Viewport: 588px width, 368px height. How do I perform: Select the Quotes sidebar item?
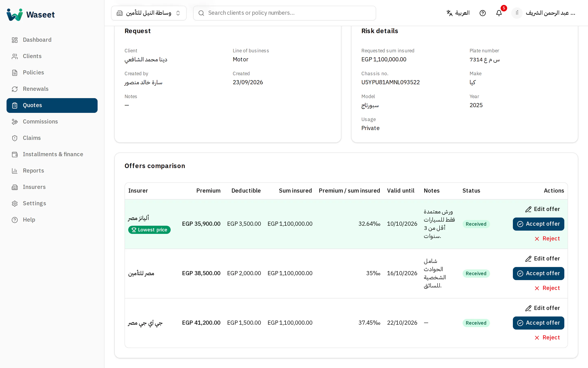(52, 105)
